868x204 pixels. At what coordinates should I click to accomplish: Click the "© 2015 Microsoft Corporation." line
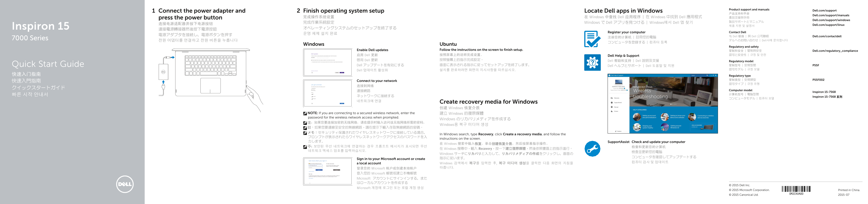pos(749,190)
